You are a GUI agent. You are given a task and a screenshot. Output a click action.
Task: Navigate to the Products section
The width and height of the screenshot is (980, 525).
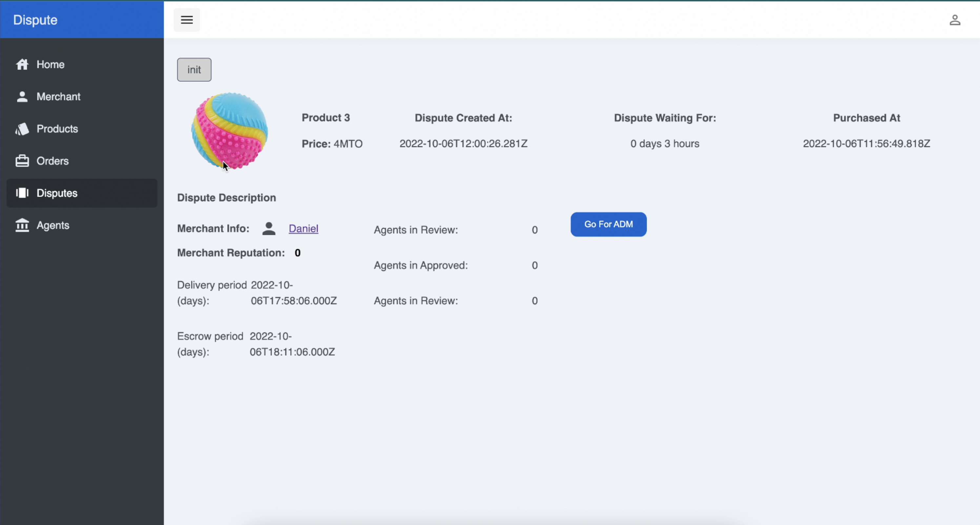coord(57,129)
